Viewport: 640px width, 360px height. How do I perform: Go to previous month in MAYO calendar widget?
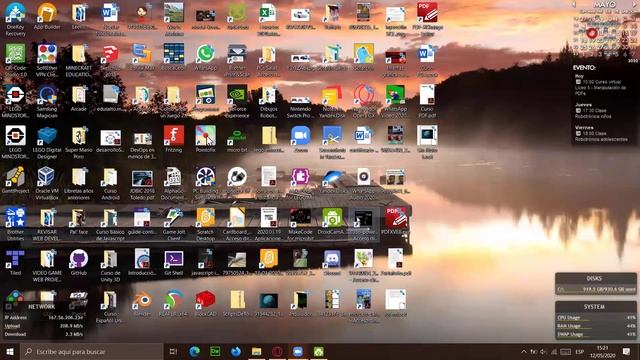tap(573, 4)
